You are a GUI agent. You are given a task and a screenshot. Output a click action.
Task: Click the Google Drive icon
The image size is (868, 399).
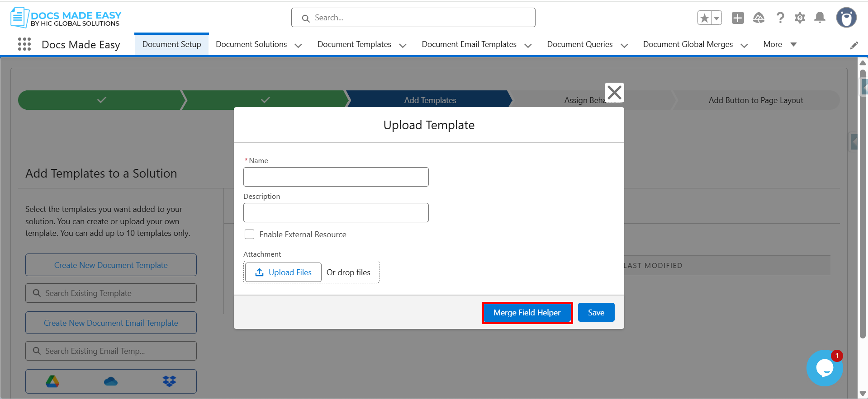click(x=52, y=381)
